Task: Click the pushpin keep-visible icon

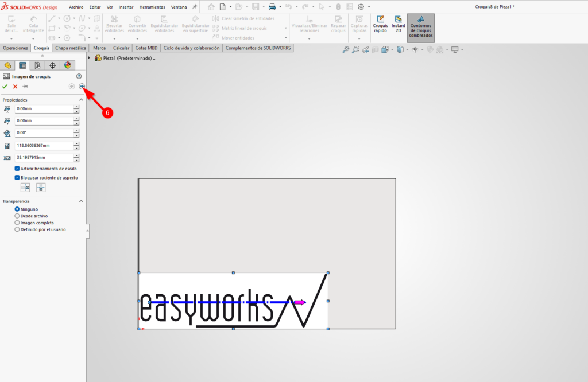Action: click(25, 87)
